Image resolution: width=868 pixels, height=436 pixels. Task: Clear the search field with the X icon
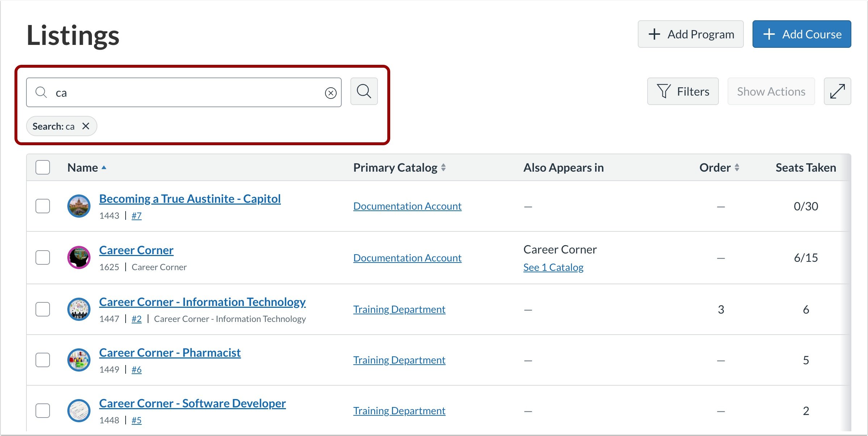pos(330,93)
